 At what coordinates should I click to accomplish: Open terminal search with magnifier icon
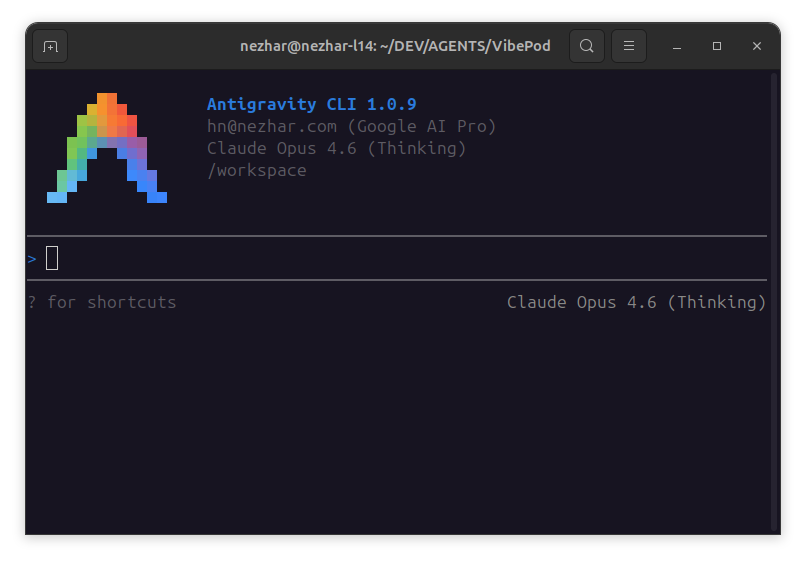coord(587,46)
